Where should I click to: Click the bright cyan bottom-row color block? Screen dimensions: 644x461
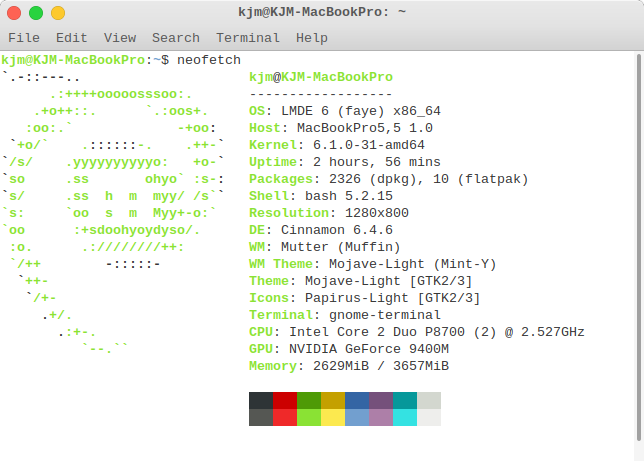405,417
